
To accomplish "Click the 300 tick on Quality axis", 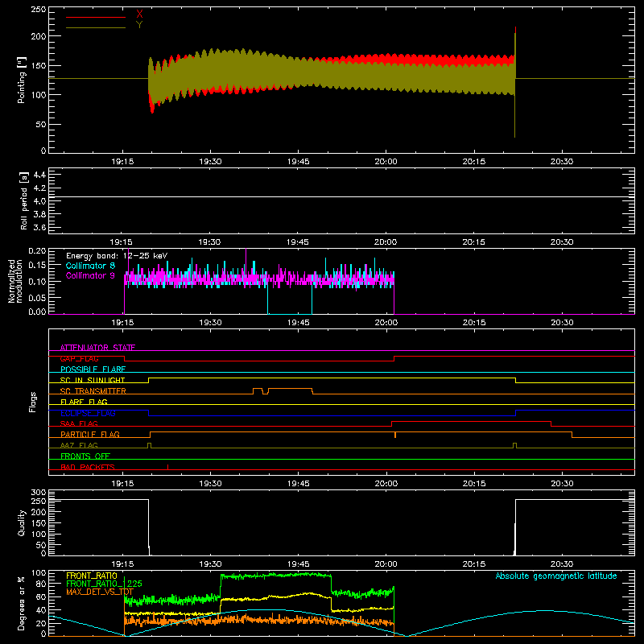I will [39, 493].
